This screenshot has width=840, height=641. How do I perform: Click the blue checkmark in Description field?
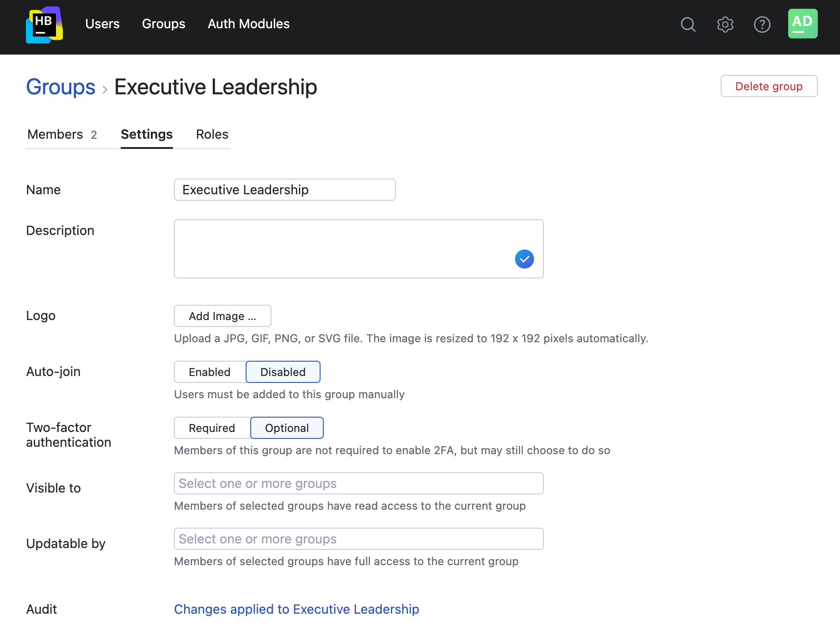524,259
